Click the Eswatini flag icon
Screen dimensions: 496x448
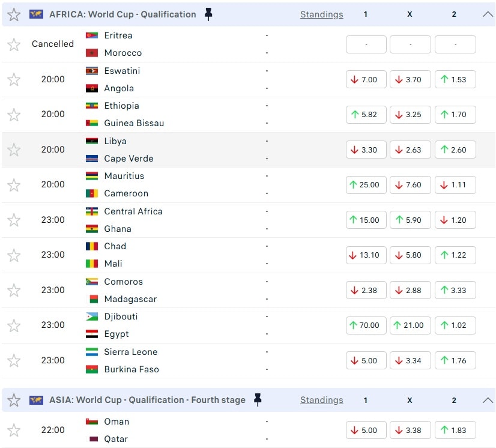click(92, 71)
